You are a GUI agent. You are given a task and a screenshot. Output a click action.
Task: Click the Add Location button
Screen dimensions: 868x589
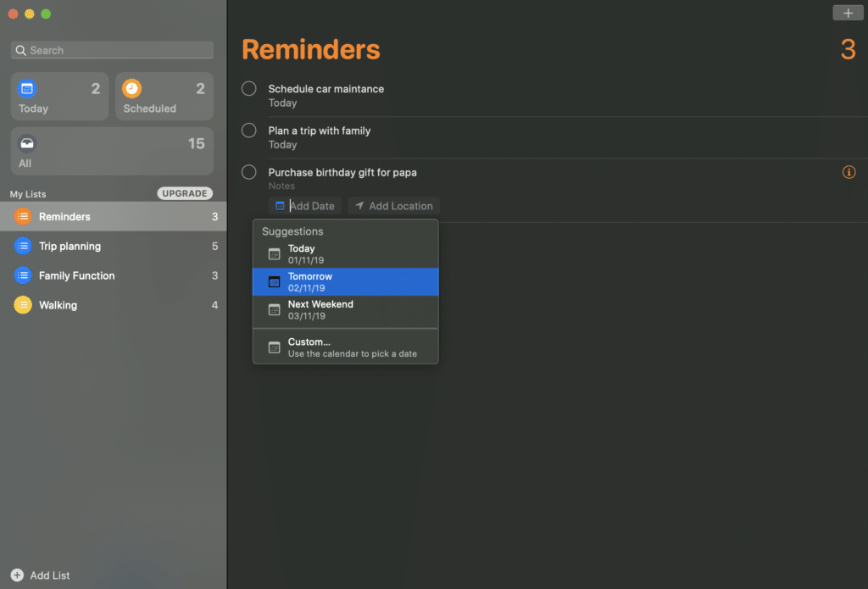coord(394,206)
